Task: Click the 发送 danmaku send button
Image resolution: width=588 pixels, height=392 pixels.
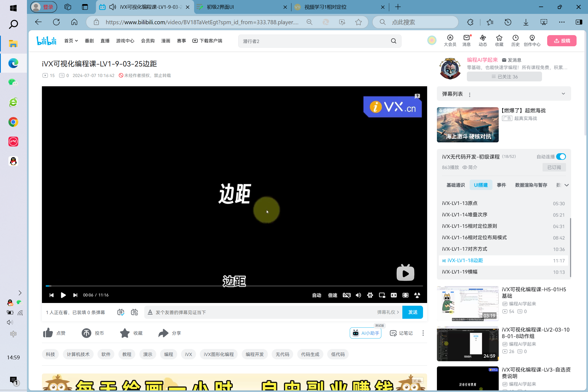Action: [413, 312]
